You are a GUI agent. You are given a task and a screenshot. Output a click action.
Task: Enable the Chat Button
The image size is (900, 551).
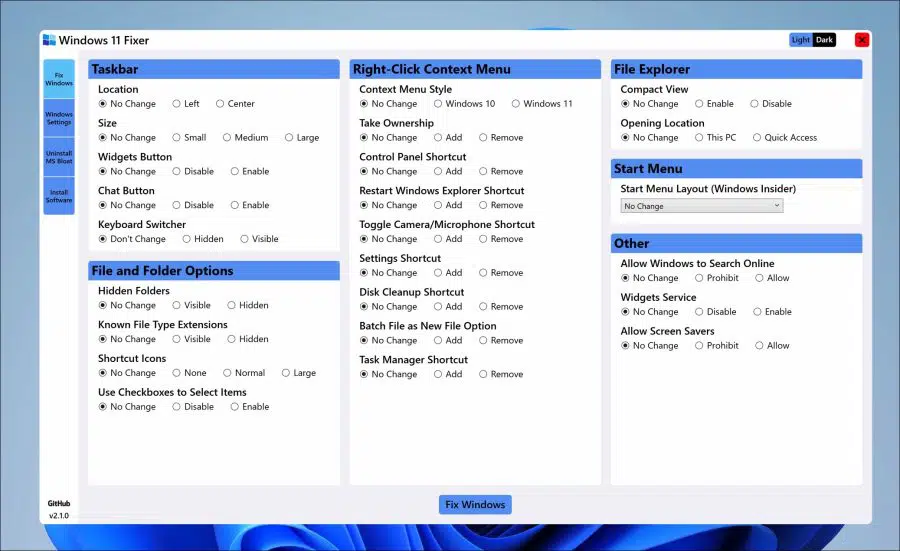click(x=250, y=205)
